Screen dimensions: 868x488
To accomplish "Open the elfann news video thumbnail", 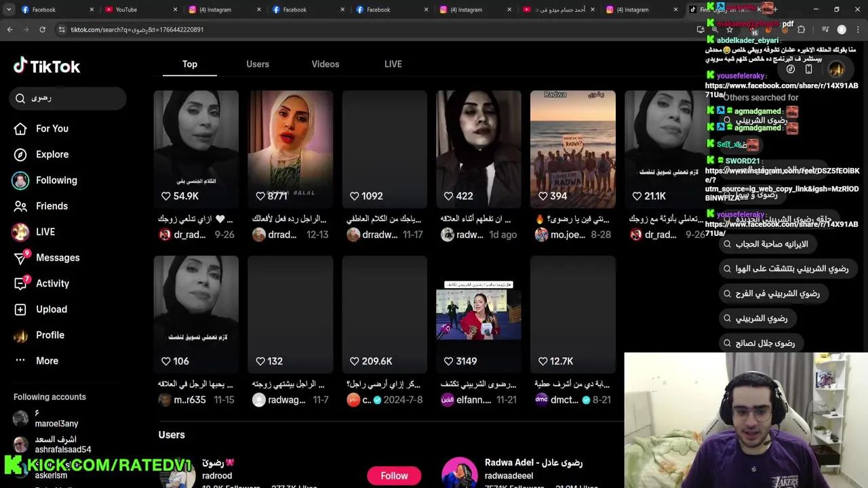I will pyautogui.click(x=479, y=314).
